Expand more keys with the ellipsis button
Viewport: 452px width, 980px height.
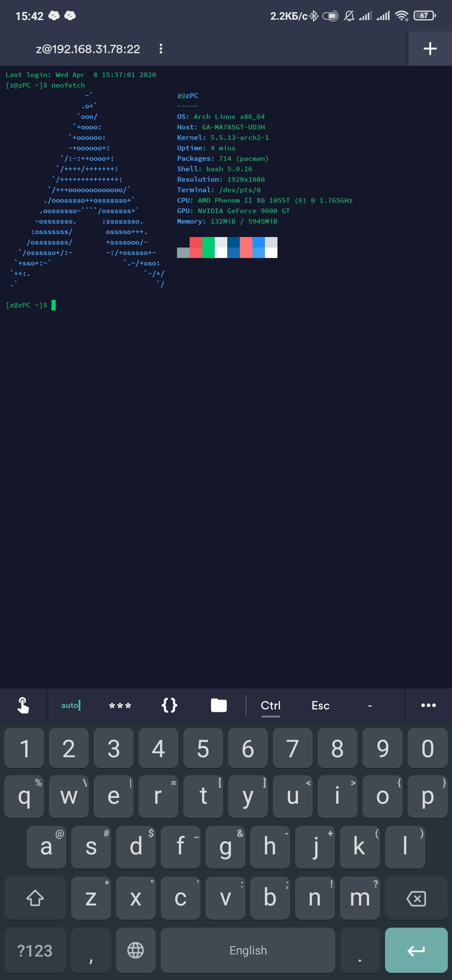pos(429,705)
